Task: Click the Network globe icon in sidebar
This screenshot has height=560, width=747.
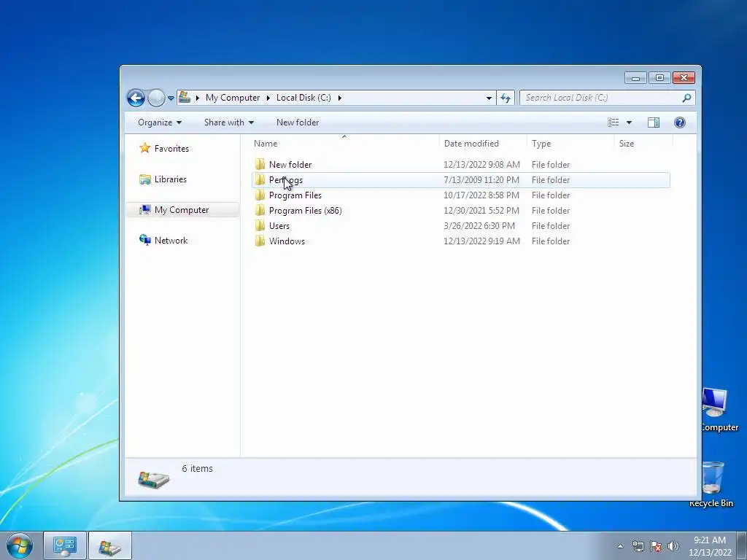Action: click(x=145, y=240)
